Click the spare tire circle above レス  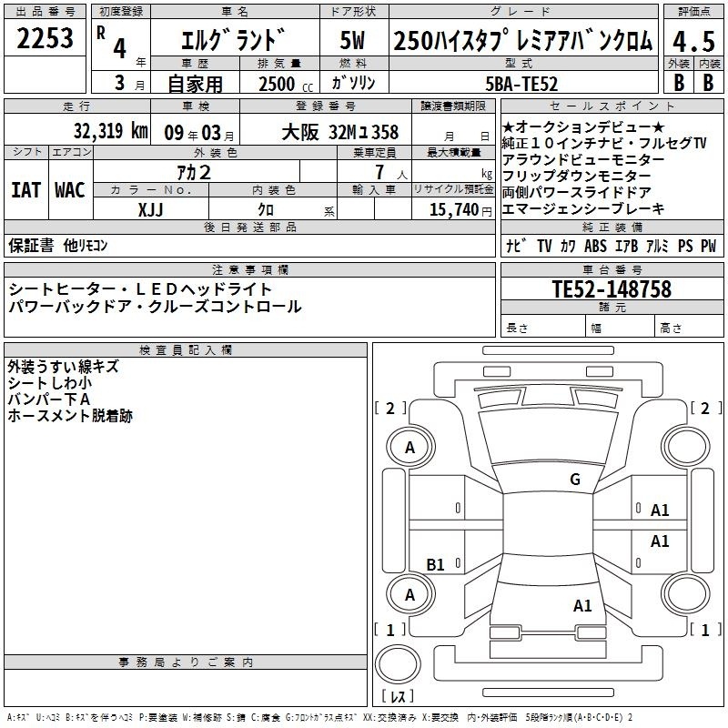tap(398, 663)
